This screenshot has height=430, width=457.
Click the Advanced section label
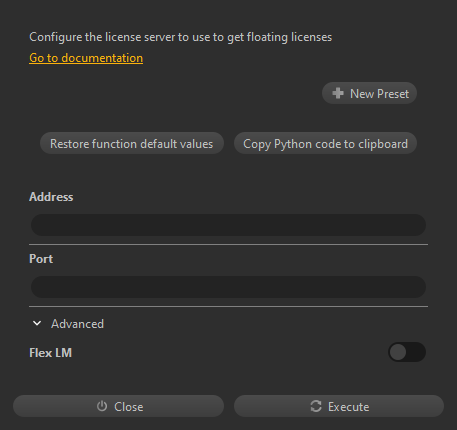[x=77, y=324]
